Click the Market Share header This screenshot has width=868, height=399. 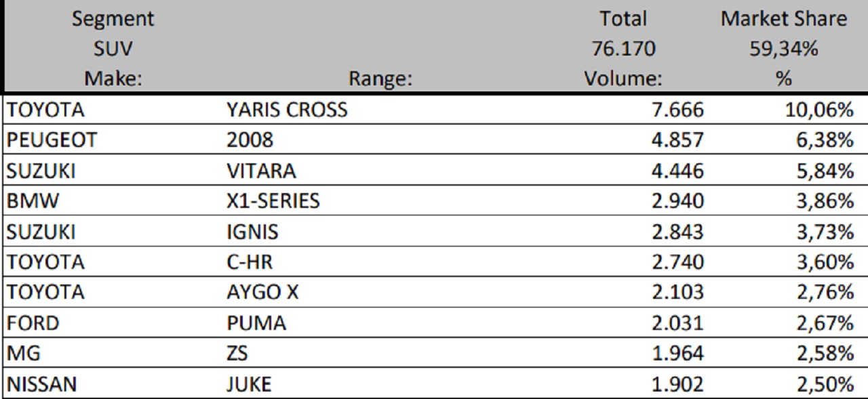784,19
